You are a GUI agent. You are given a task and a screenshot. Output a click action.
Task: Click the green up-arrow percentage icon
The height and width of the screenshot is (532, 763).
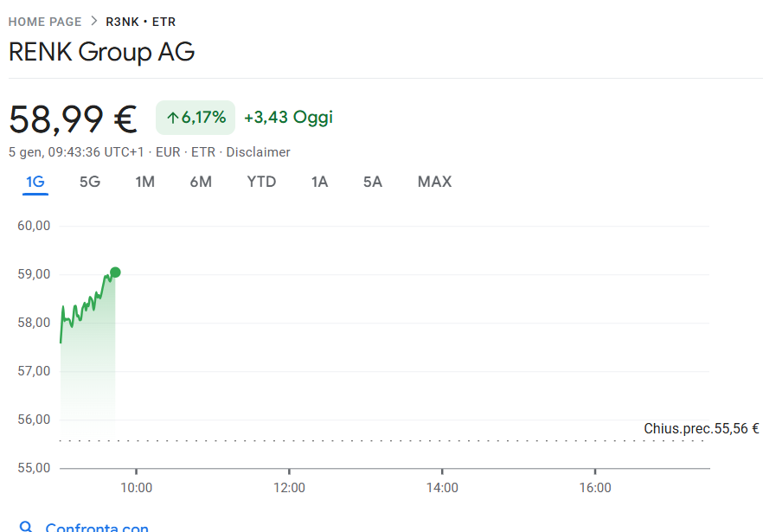172,118
